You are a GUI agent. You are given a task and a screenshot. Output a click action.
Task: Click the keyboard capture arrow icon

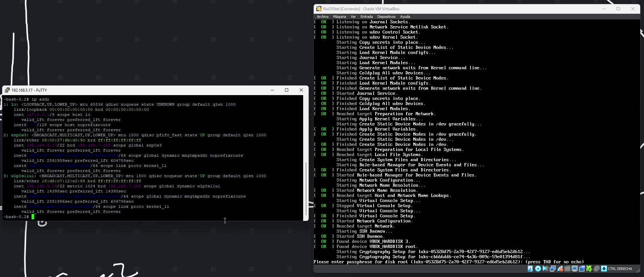(604, 269)
